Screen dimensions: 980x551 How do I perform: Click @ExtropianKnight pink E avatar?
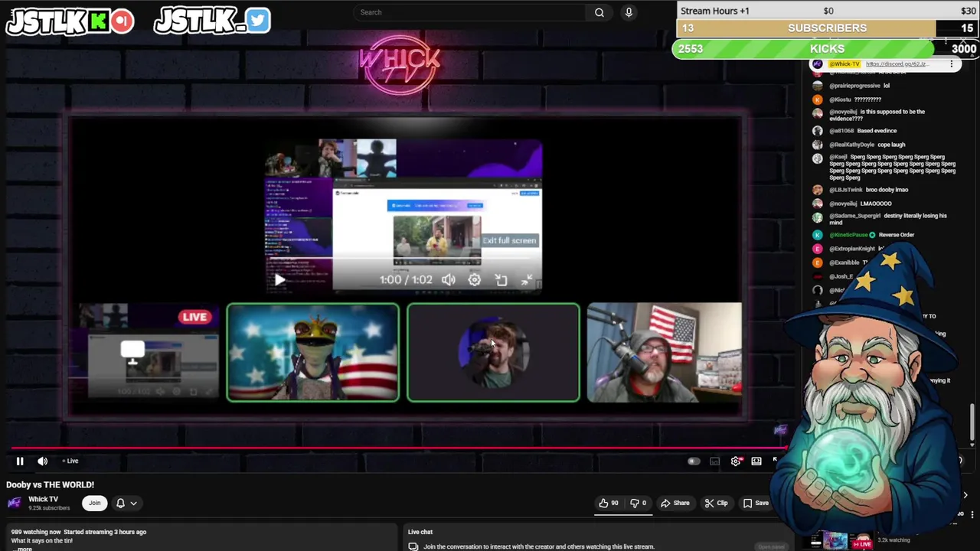tap(818, 249)
